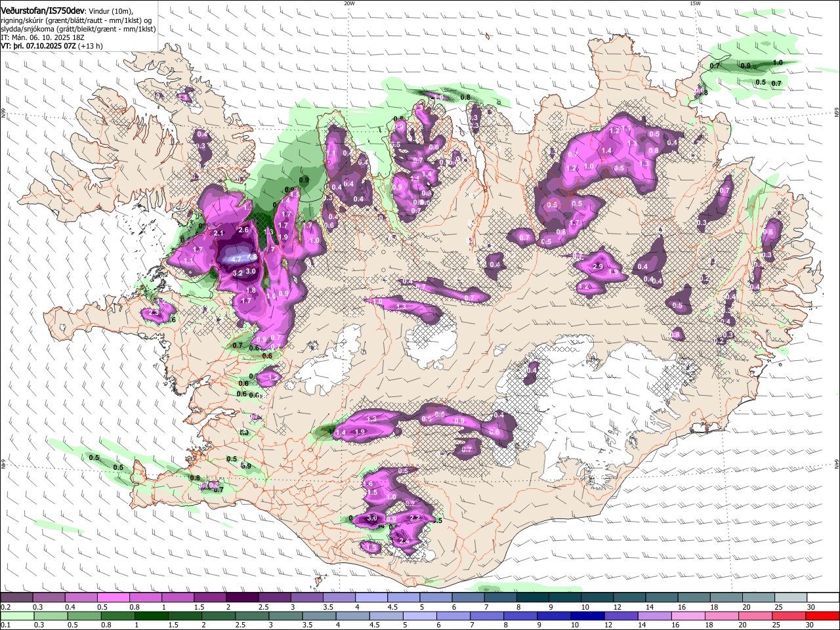Click the 'VT: þri. 07.10.2025 07Z' valid time
Image resolution: width=840 pixels, height=630 pixels.
(38, 46)
